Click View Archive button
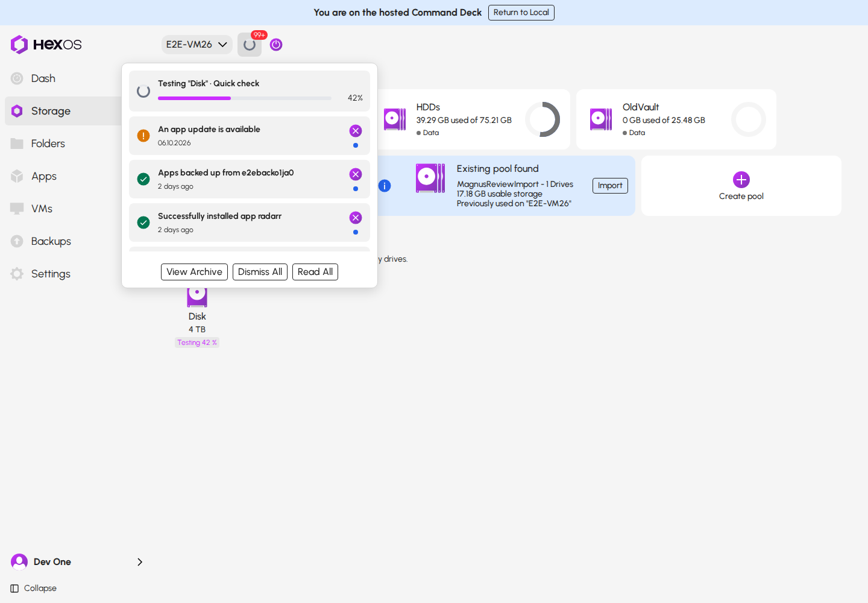868x603 pixels. pyautogui.click(x=194, y=272)
